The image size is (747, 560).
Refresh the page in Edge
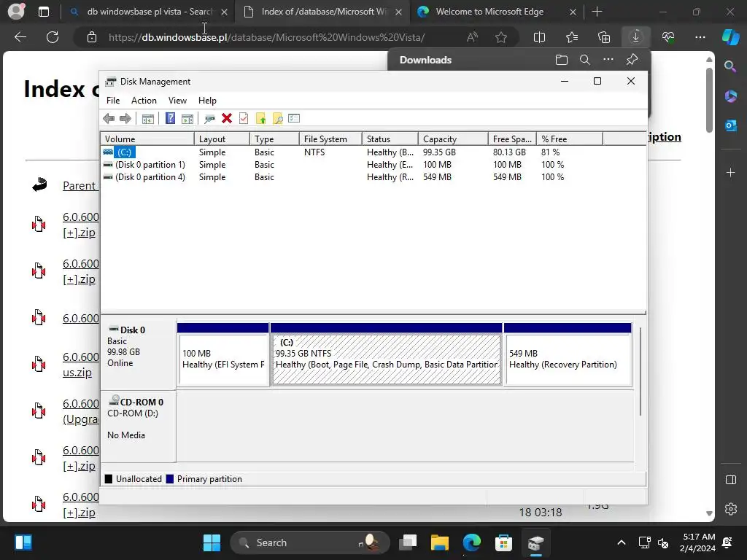tap(53, 37)
